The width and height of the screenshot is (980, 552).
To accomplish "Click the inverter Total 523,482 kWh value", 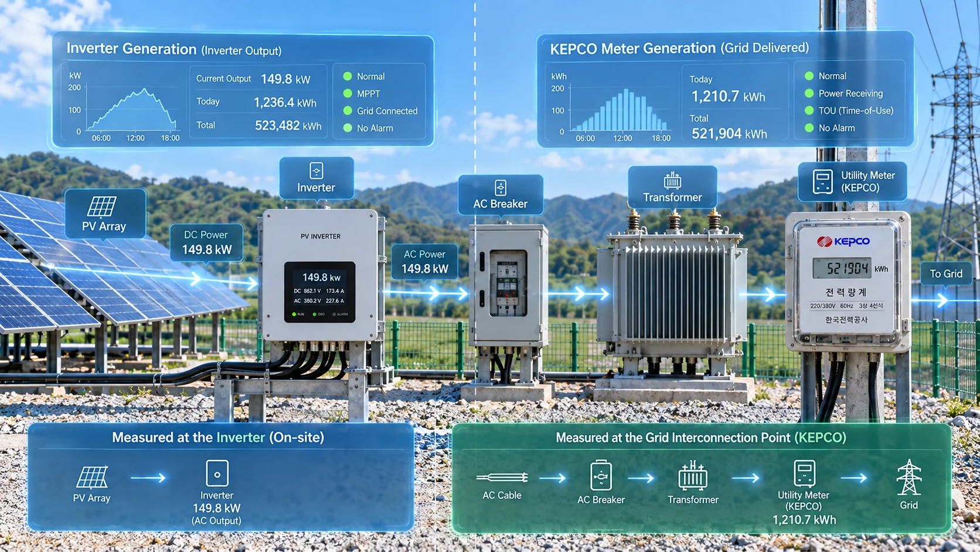I will pyautogui.click(x=288, y=126).
